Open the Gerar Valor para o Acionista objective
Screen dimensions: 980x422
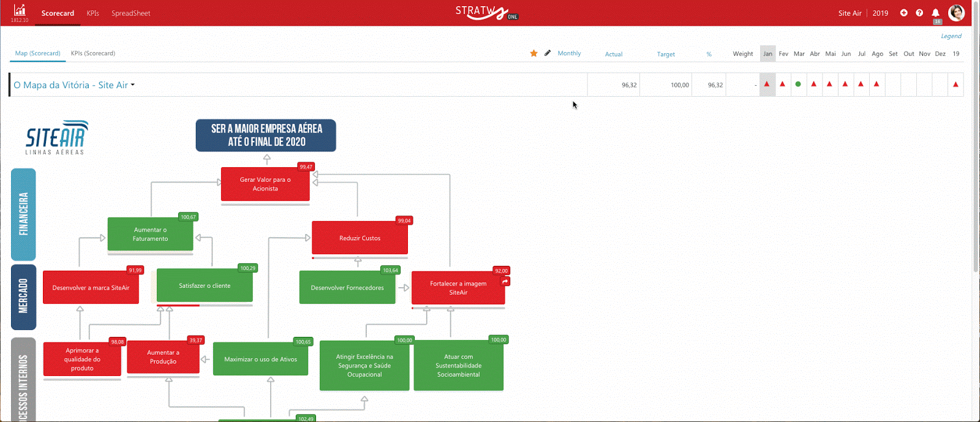(265, 184)
